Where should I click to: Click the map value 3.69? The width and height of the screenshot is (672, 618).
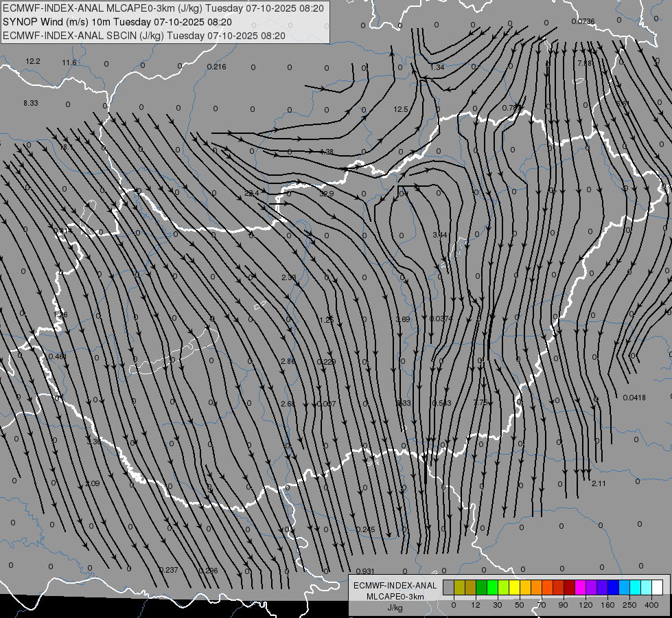point(403,319)
